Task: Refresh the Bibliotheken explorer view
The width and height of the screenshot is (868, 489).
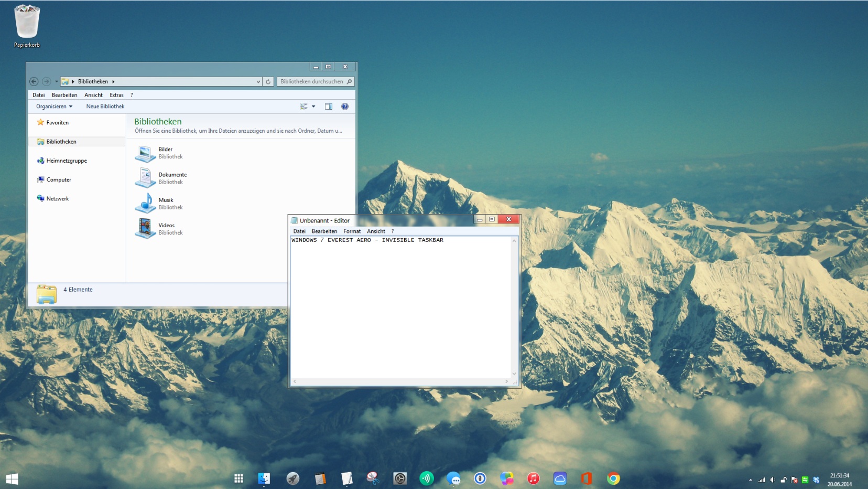Action: coord(268,81)
